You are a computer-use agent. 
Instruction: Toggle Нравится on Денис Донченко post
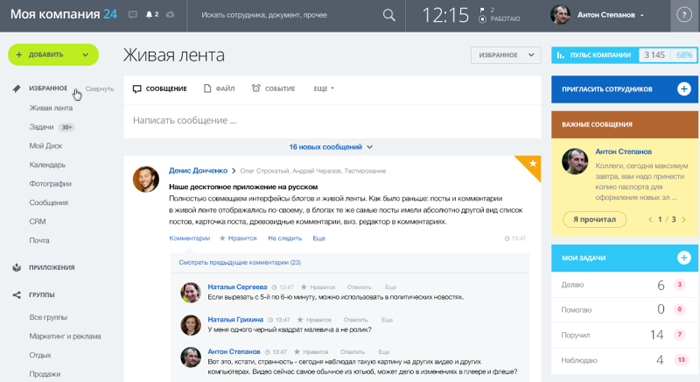click(238, 238)
